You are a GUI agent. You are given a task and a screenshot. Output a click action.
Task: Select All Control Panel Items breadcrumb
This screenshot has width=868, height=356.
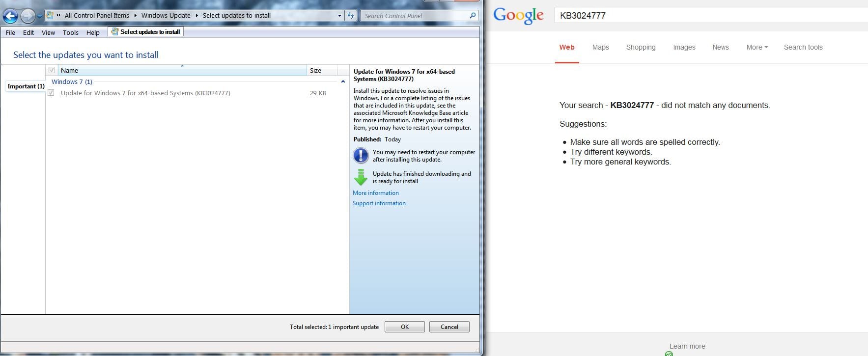pyautogui.click(x=97, y=15)
